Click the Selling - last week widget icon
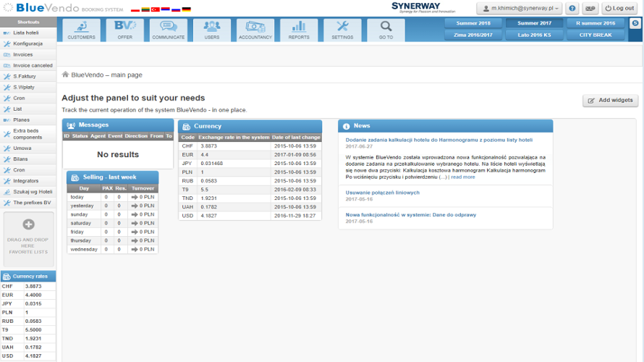The height and width of the screenshot is (362, 644). (75, 177)
